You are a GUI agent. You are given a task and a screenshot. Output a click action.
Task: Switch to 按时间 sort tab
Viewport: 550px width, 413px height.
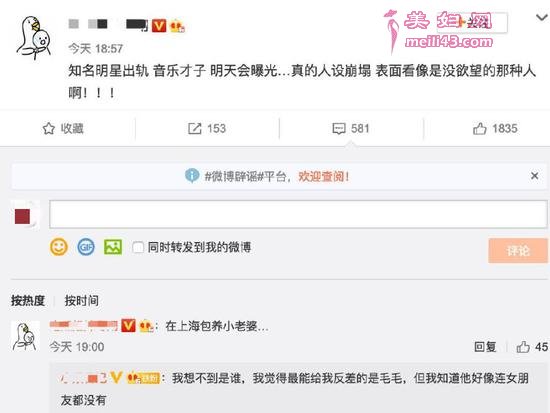[x=81, y=300]
